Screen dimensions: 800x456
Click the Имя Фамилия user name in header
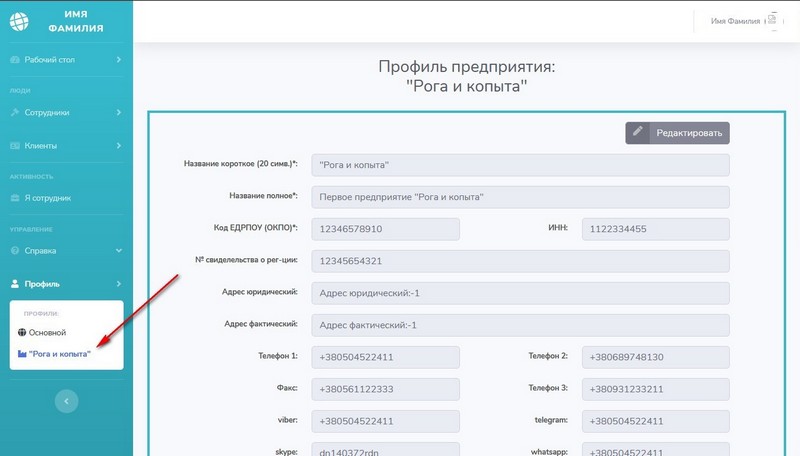click(x=735, y=21)
